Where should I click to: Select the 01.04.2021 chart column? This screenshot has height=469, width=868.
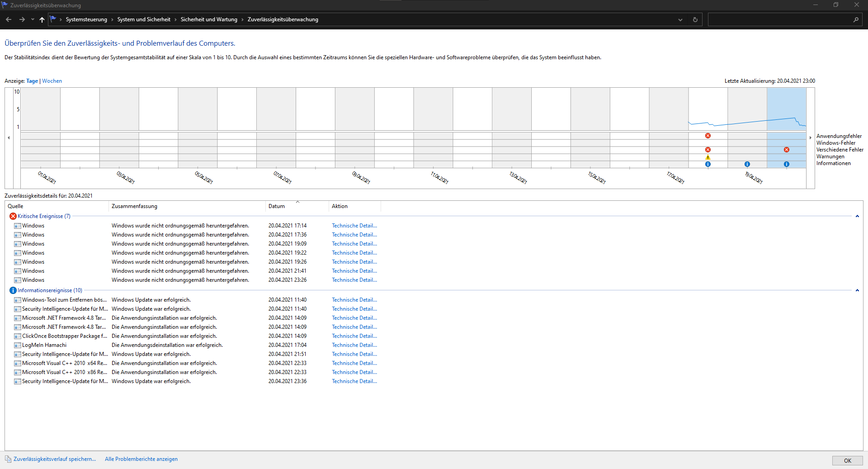tap(41, 128)
